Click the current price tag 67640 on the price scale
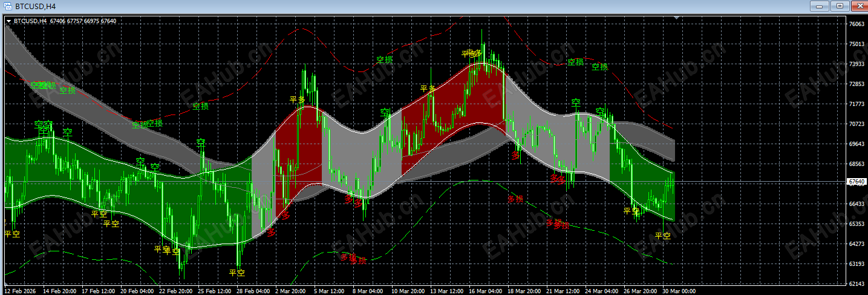This screenshot has height=295, width=868. coord(856,182)
